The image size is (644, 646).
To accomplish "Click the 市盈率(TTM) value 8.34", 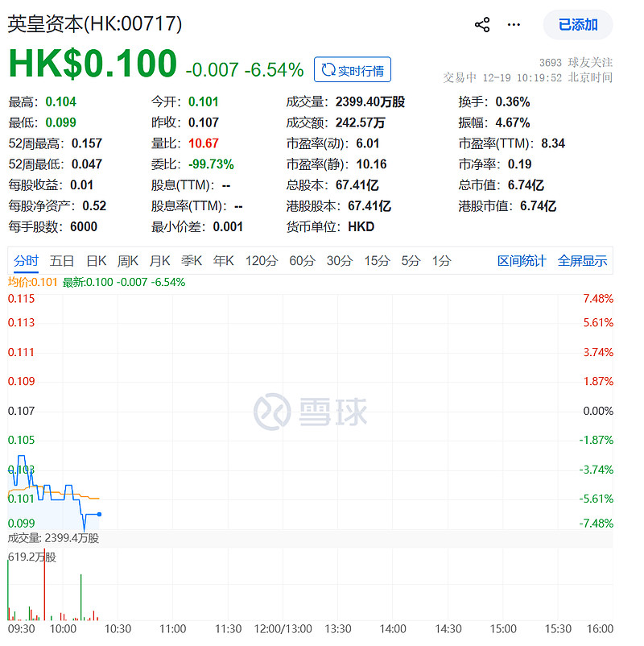I will click(x=553, y=143).
